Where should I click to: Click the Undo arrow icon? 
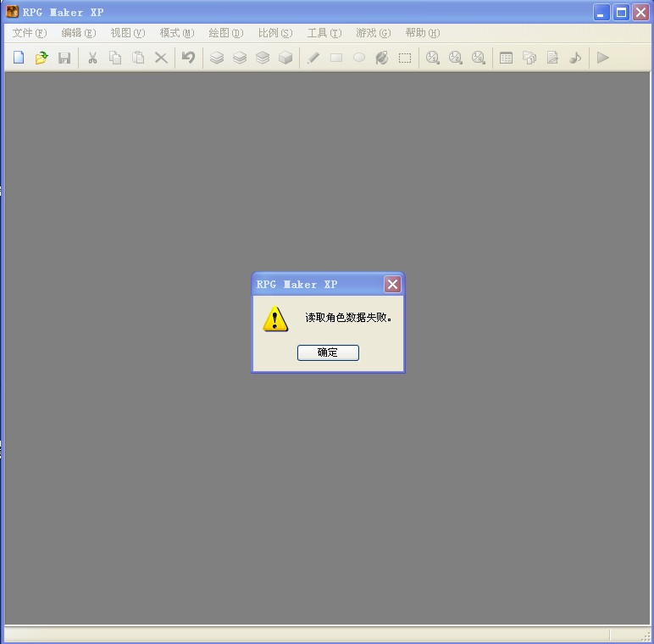click(x=189, y=58)
